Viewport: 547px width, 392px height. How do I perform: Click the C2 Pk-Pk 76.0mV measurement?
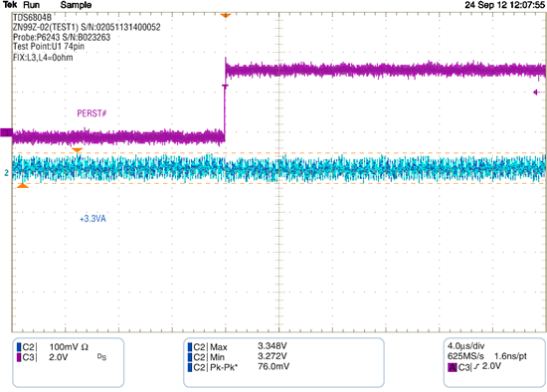point(239,367)
